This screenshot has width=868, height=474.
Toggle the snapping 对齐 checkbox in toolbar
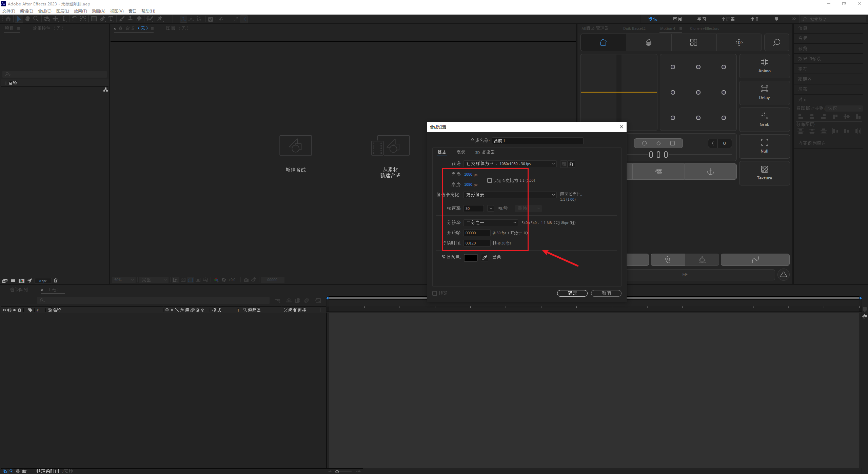(x=211, y=19)
